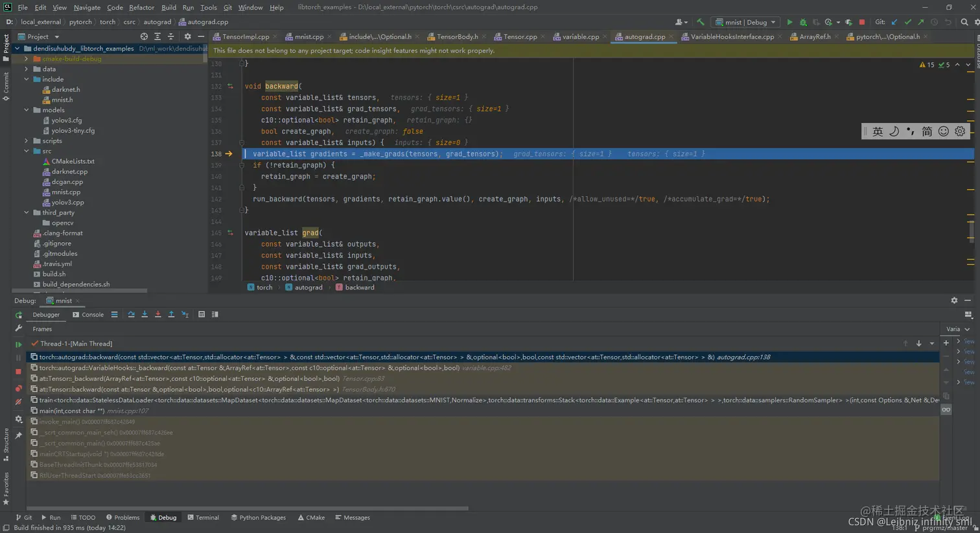Image resolution: width=980 pixels, height=533 pixels.
Task: Open the Terminal tool window button
Action: coord(203,517)
